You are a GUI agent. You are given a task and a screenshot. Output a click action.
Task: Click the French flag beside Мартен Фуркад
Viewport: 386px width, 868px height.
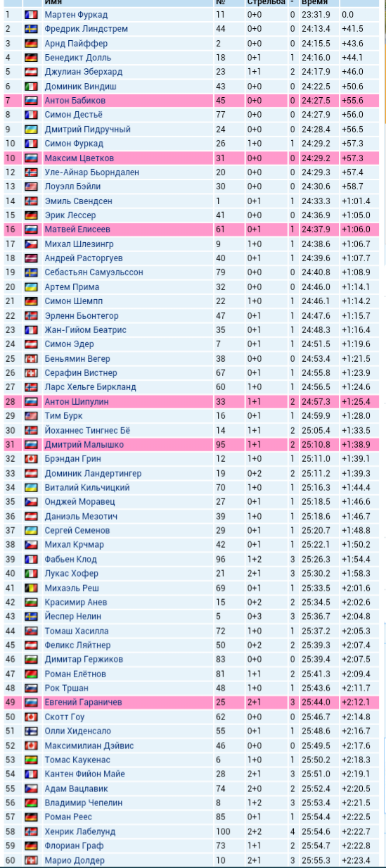click(31, 15)
